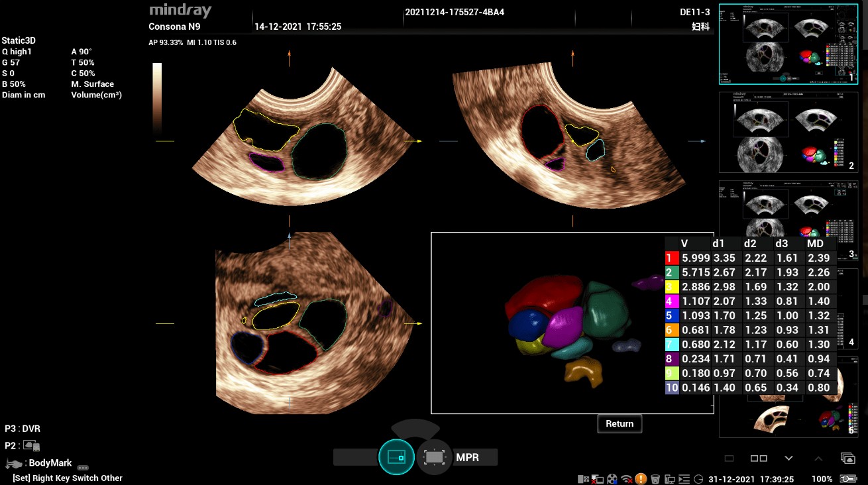Viewport: 868px width, 485px height.
Task: Click the red-outlined follicle in top-right plane
Action: click(543, 131)
